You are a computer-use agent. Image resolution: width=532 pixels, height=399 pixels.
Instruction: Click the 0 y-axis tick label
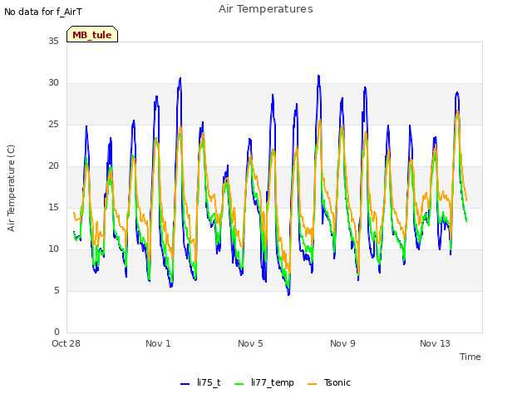coord(57,332)
